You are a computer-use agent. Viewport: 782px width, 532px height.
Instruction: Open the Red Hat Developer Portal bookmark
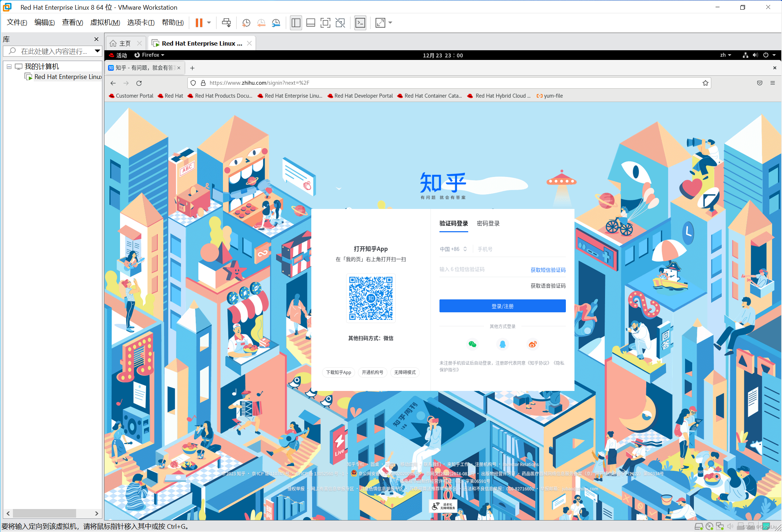[x=360, y=96]
